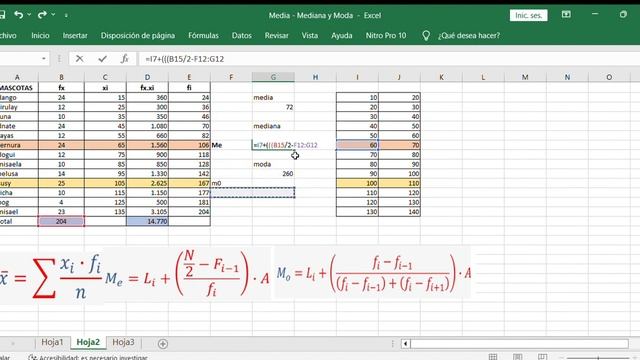
Task: Click the cell labeled moda
Action: click(273, 164)
